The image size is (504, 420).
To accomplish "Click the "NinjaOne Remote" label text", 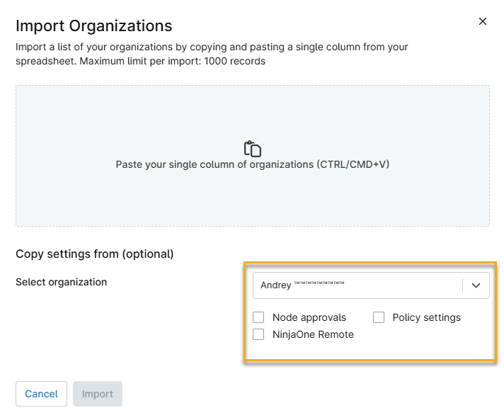I will (x=313, y=334).
